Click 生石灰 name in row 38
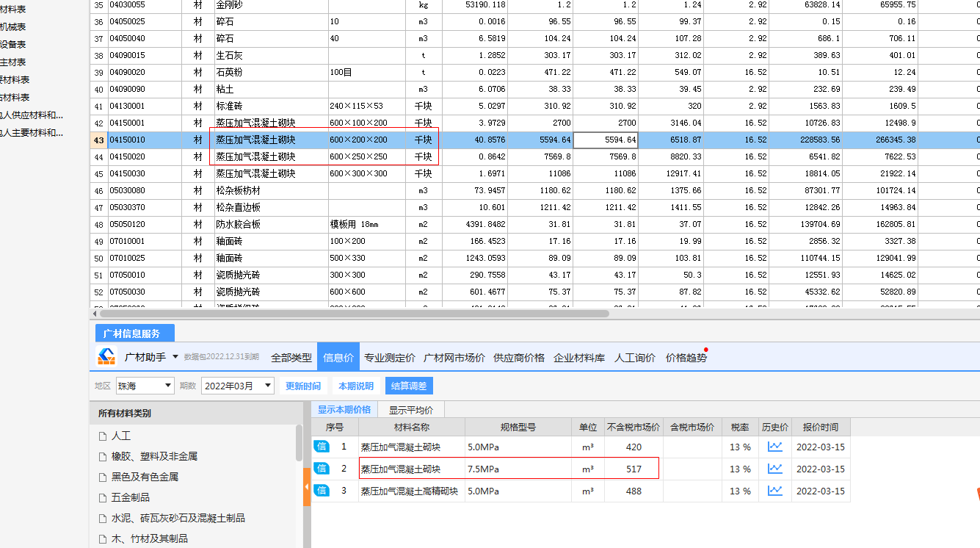The height and width of the screenshot is (548, 980). (230, 55)
